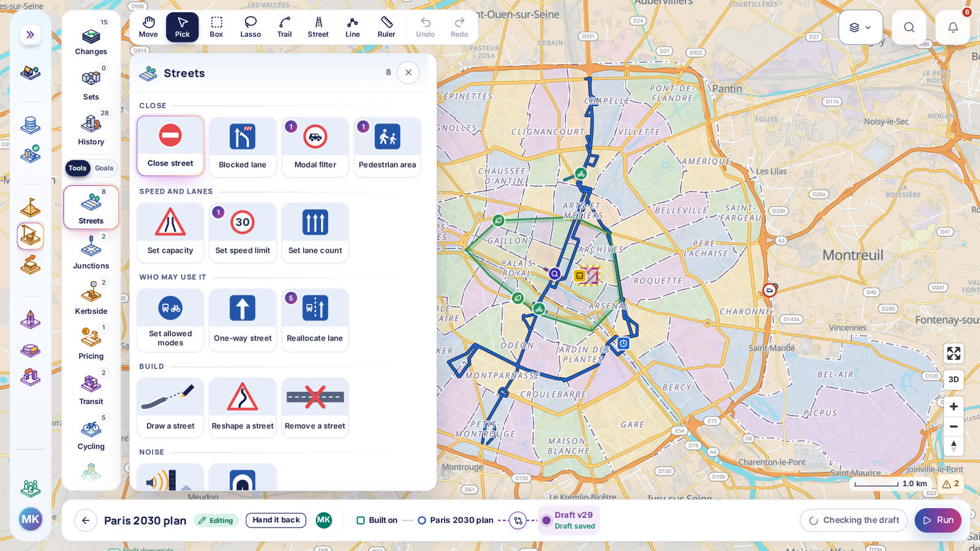Activate the Box selection tool
Screen dimensions: 980x551
(x=216, y=28)
